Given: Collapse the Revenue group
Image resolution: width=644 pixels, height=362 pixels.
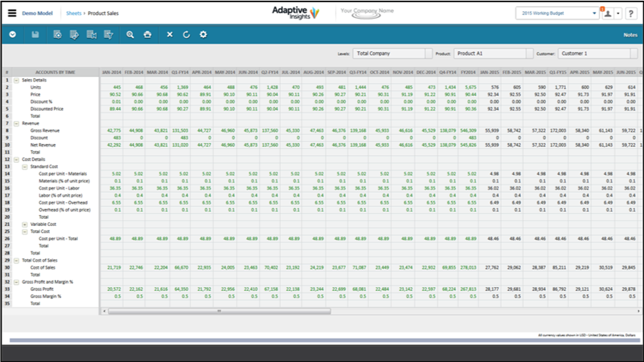Looking at the screenshot, I should pos(16,124).
